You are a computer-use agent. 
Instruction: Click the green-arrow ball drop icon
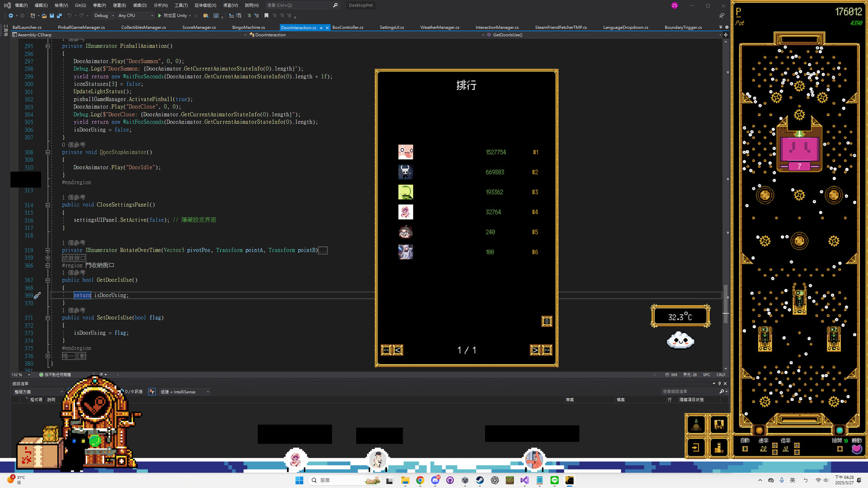point(696,425)
